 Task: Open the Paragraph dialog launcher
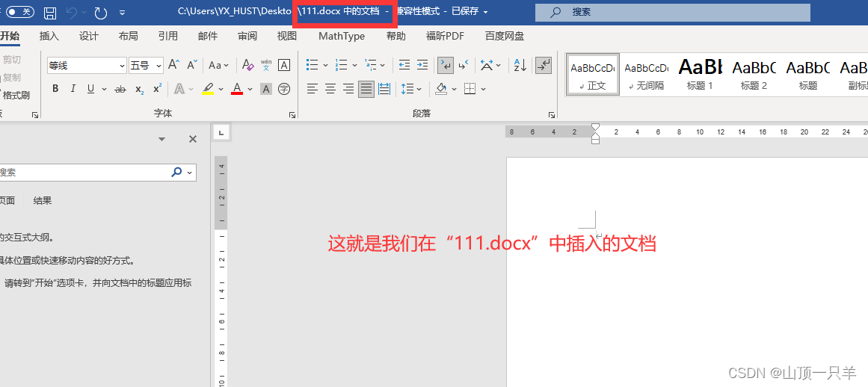click(551, 115)
